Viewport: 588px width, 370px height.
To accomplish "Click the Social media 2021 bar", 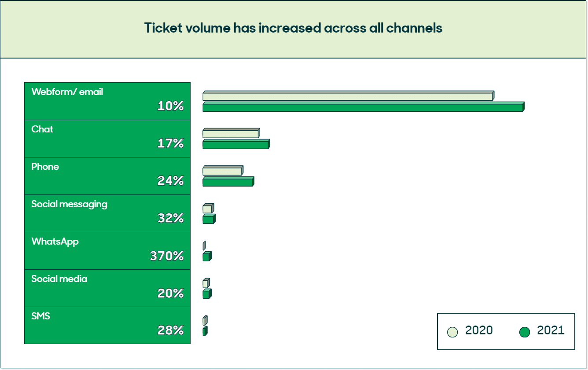I will click(x=206, y=294).
